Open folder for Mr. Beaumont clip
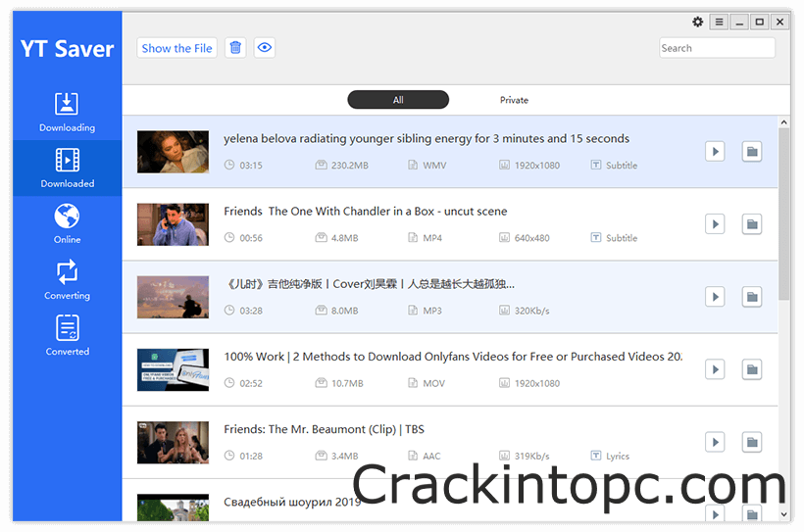Screen dimensions: 804x532 (x=752, y=442)
